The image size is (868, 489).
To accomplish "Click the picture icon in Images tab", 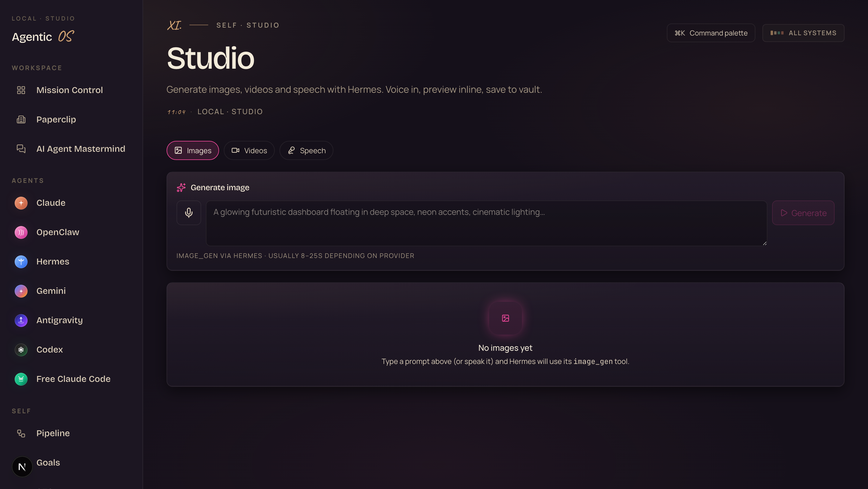I will [178, 150].
